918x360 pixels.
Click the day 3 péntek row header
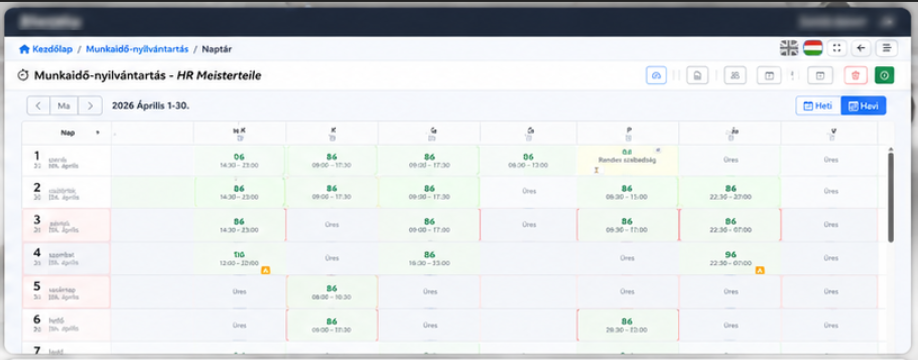click(66, 225)
